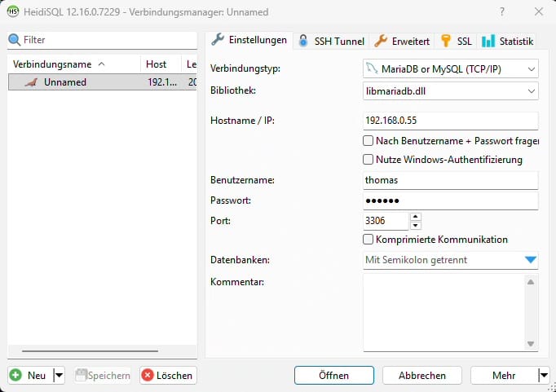This screenshot has width=556, height=392.
Task: Click the Abbrechen button
Action: 422,376
